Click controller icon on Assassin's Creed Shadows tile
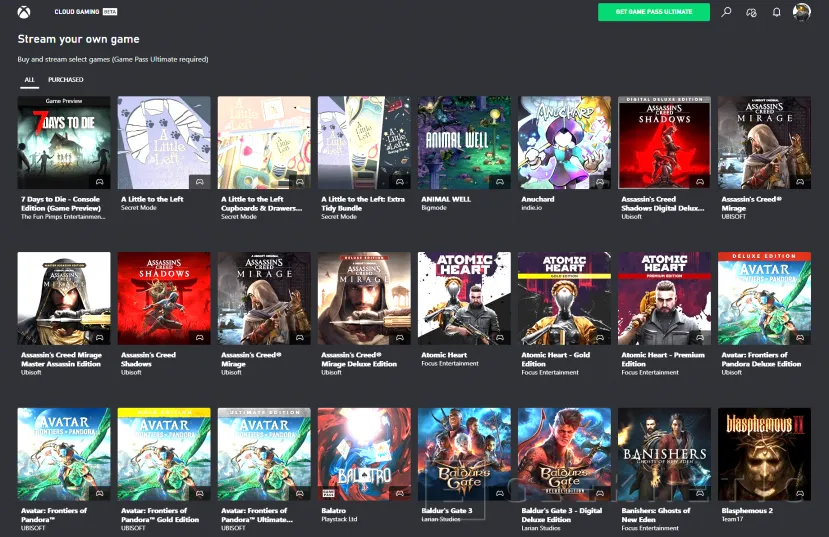This screenshot has height=537, width=829. coord(200,337)
